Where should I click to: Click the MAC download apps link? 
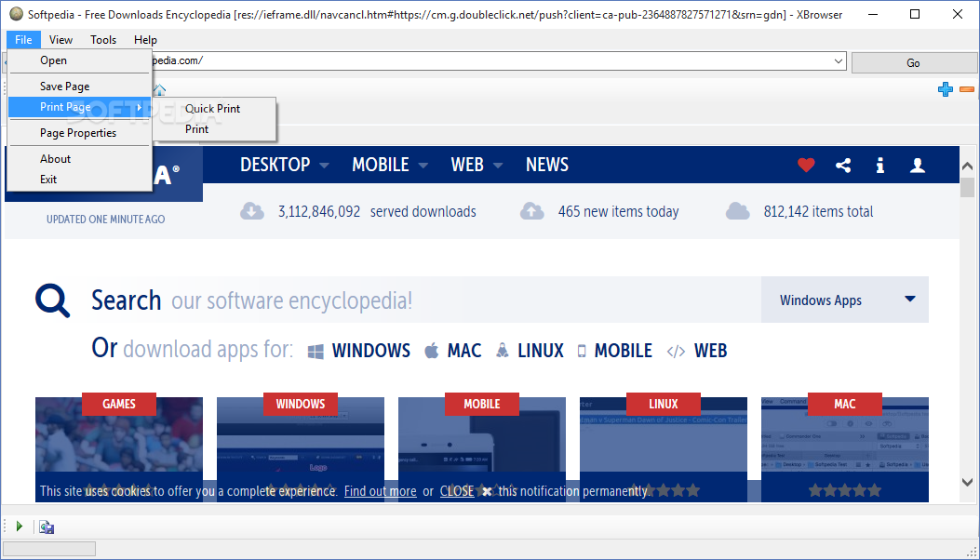pyautogui.click(x=464, y=351)
